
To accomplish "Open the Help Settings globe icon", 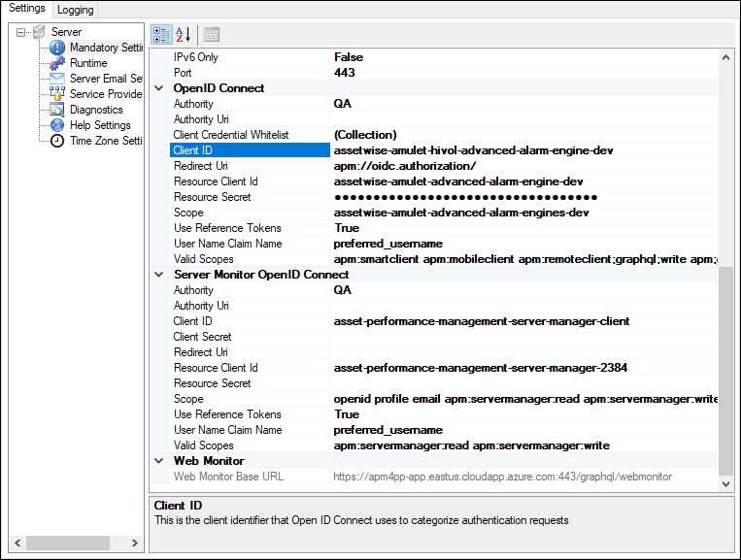I will click(57, 125).
